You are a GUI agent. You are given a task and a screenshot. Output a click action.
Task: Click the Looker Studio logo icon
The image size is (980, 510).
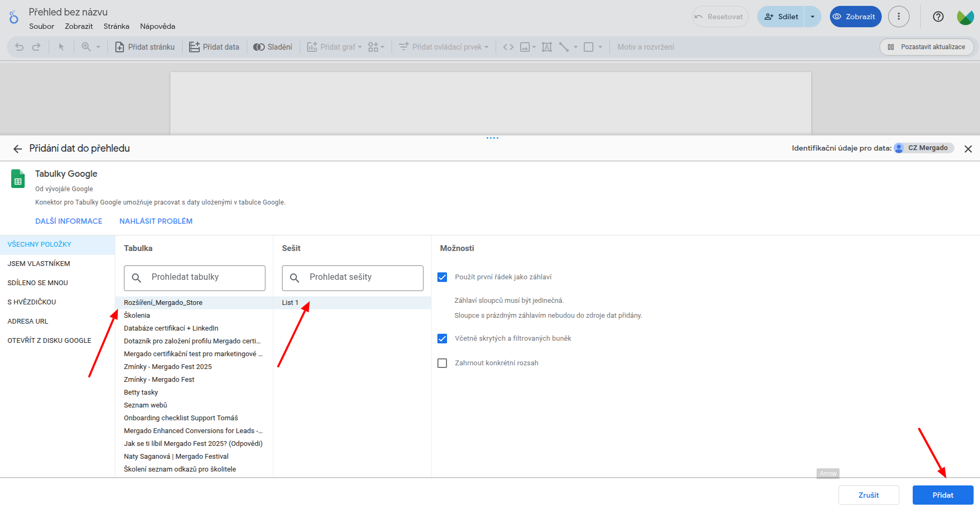click(14, 17)
